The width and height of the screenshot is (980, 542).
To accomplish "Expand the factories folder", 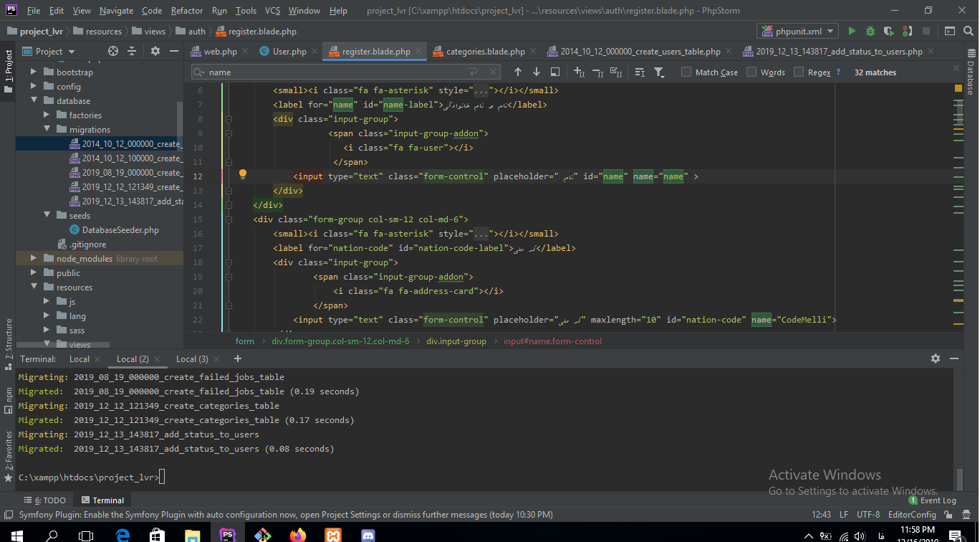I will coord(47,115).
